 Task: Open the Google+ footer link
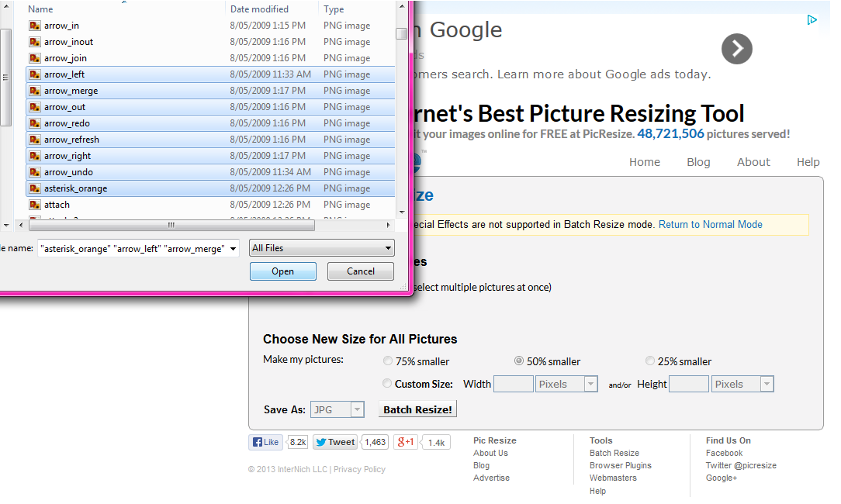tap(722, 478)
